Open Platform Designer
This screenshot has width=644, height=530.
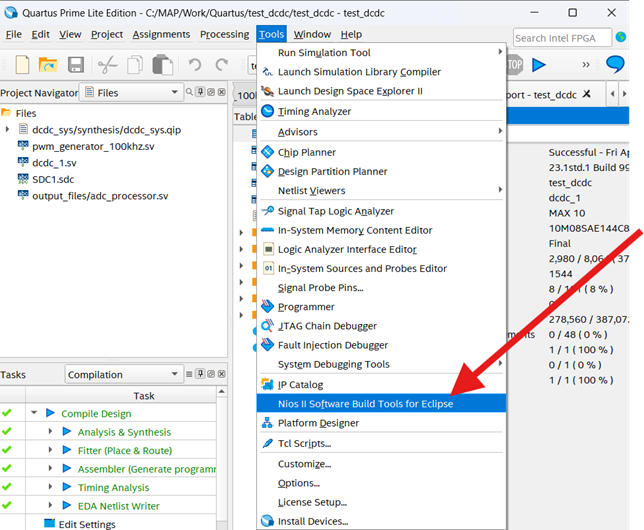[x=382, y=423]
